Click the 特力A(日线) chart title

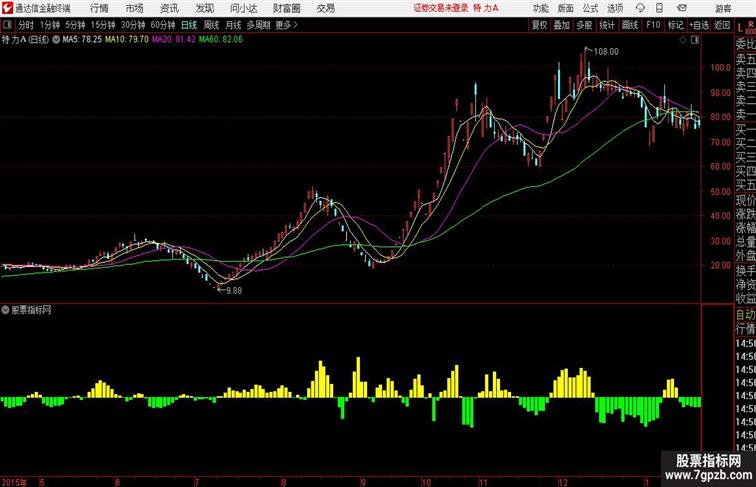tap(26, 40)
